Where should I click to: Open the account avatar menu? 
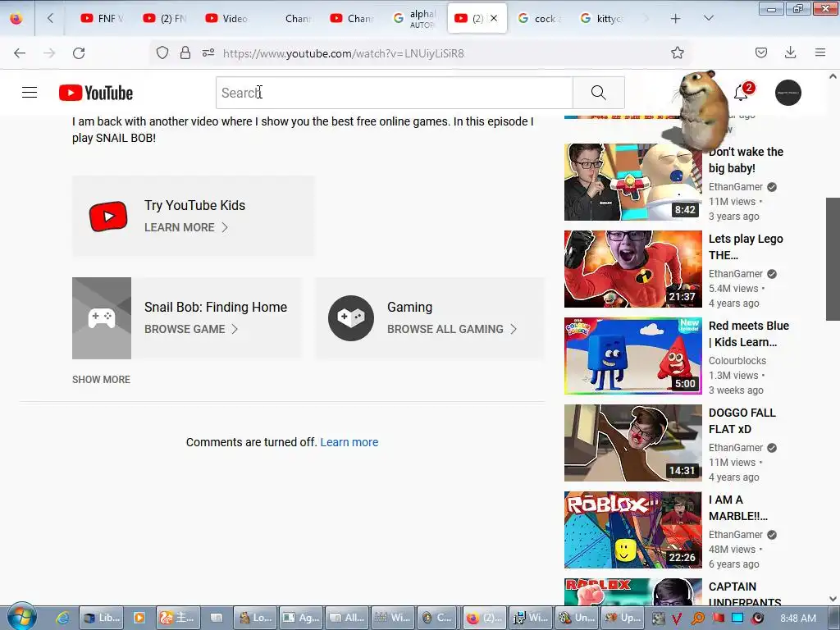tap(788, 93)
